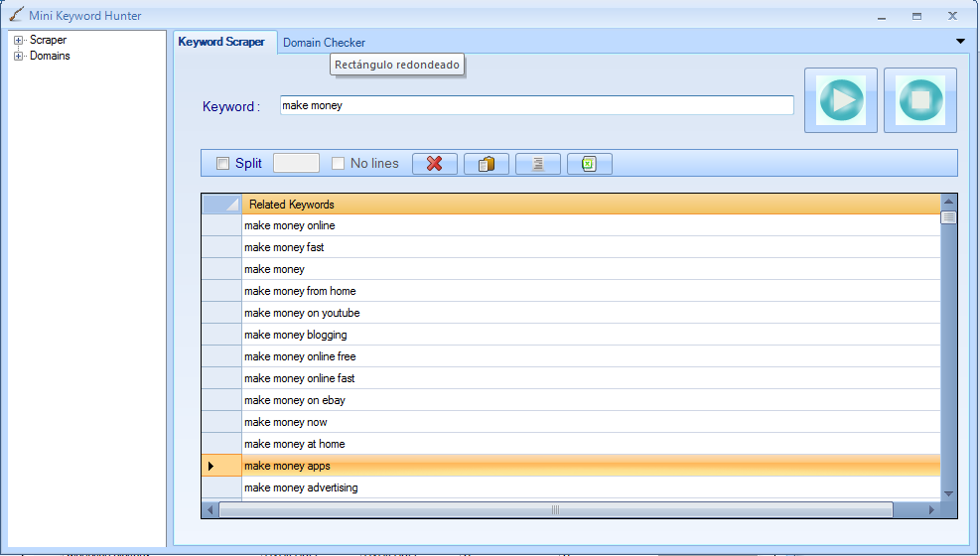
Task: Click the Keyword input field
Action: point(536,105)
